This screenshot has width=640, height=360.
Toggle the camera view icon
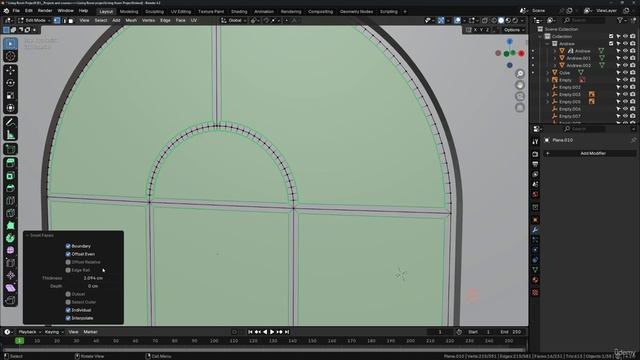520,96
